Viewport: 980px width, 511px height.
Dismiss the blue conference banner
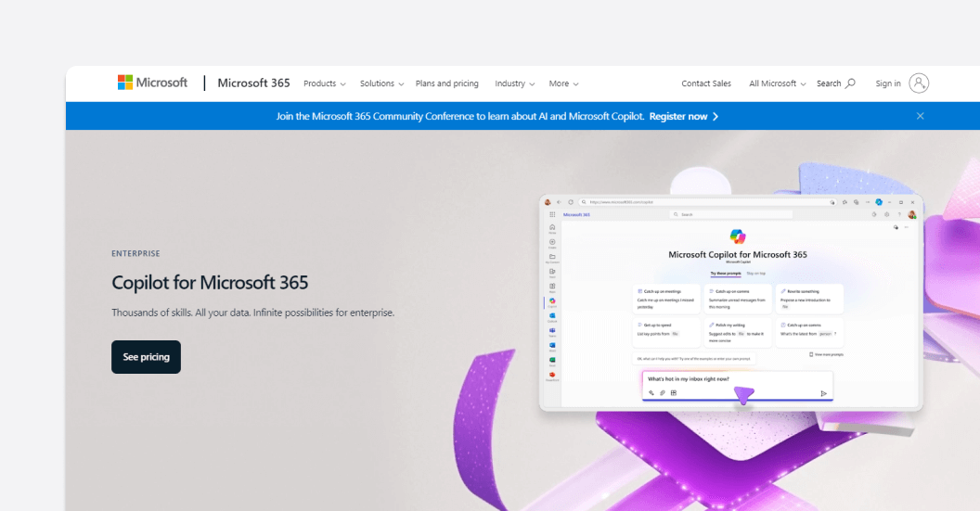click(920, 116)
